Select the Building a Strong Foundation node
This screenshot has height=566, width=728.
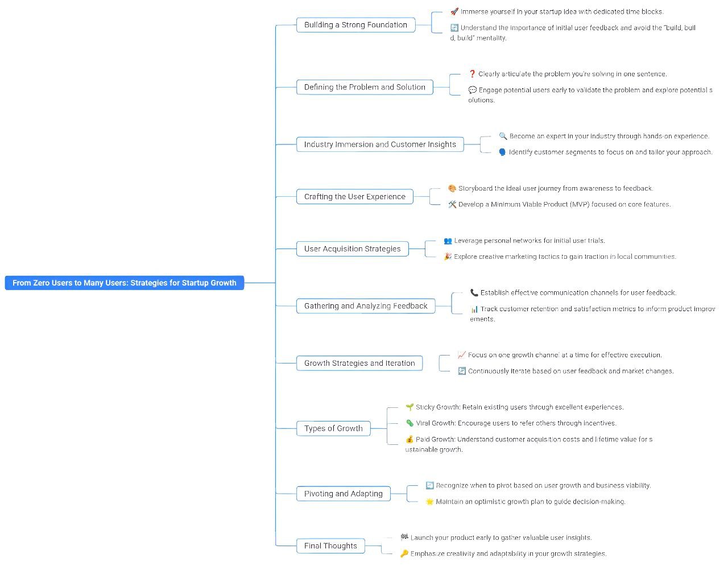point(355,25)
